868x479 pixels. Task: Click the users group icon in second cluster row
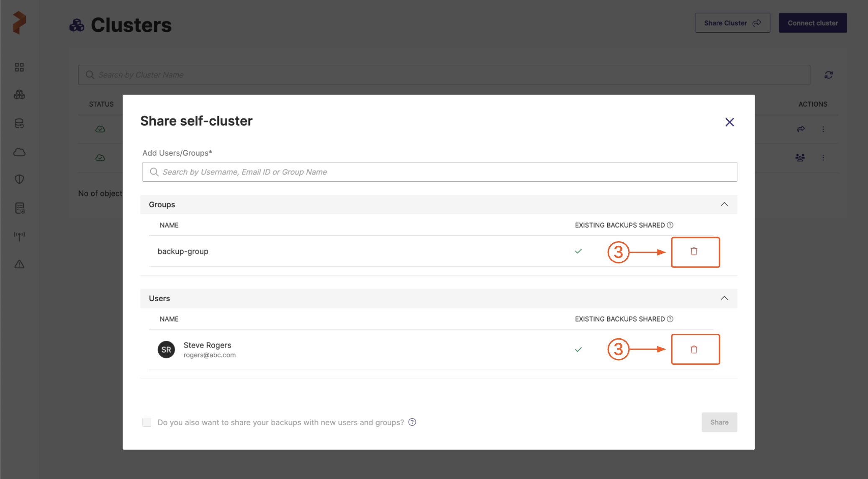pos(800,157)
